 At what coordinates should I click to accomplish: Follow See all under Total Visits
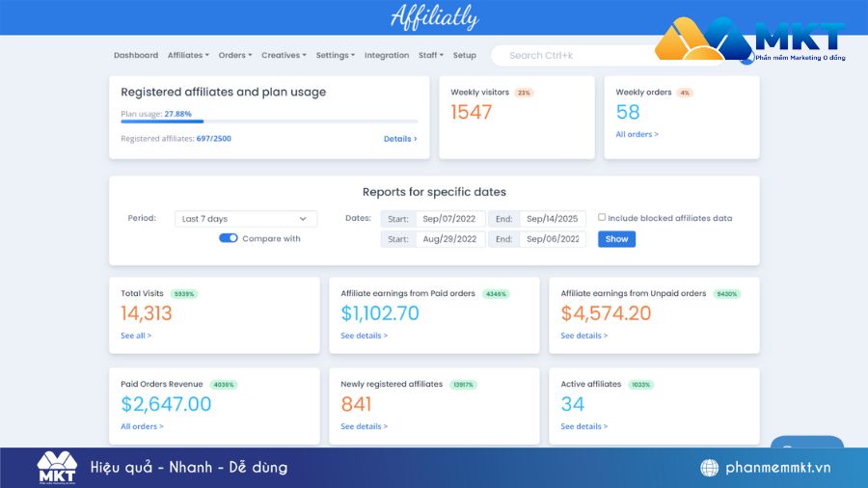136,336
